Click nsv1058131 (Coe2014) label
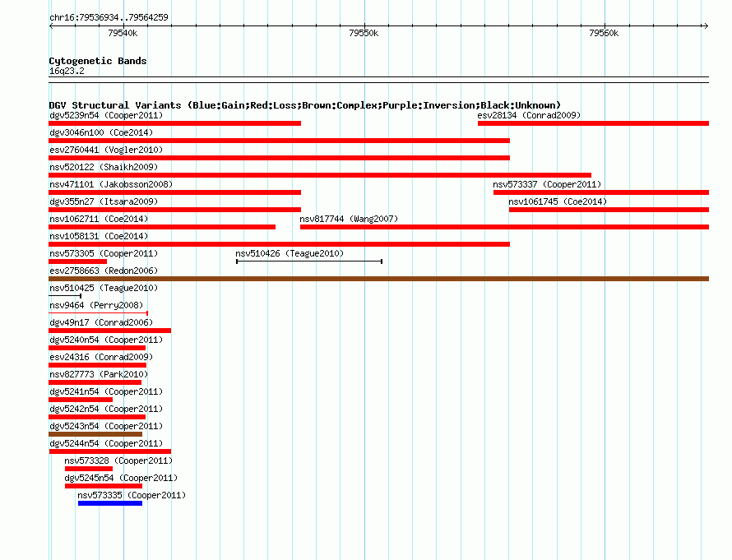 click(x=99, y=236)
